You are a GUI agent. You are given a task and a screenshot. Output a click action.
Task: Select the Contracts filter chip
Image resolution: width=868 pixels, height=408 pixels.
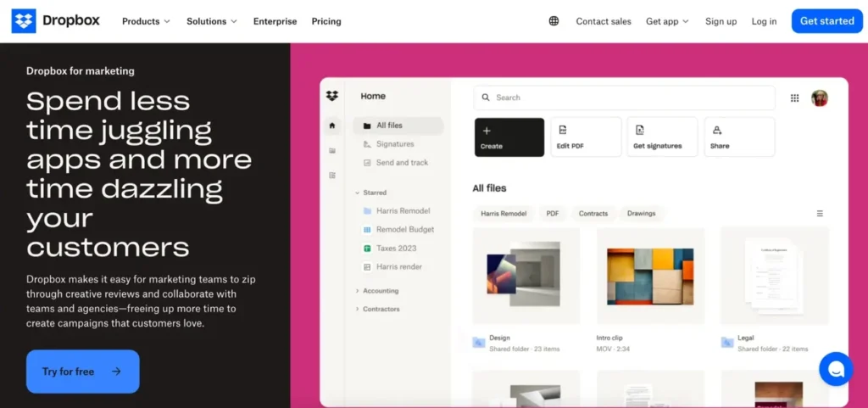(x=593, y=213)
